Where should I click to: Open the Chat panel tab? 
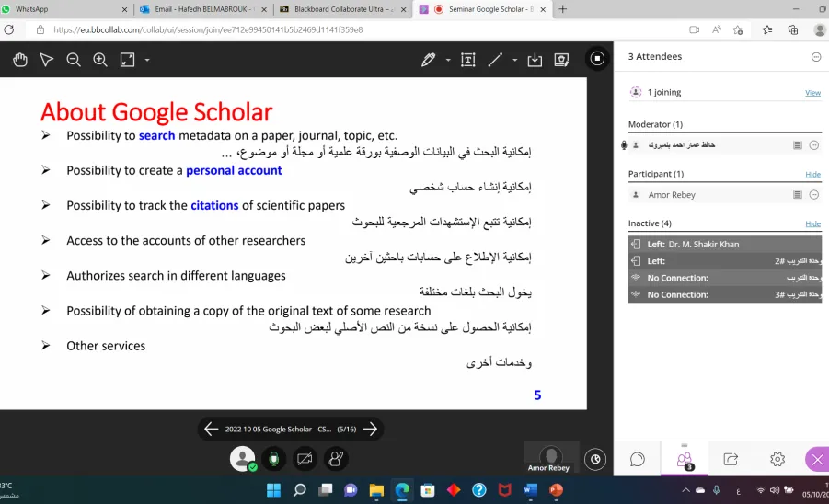point(638,459)
